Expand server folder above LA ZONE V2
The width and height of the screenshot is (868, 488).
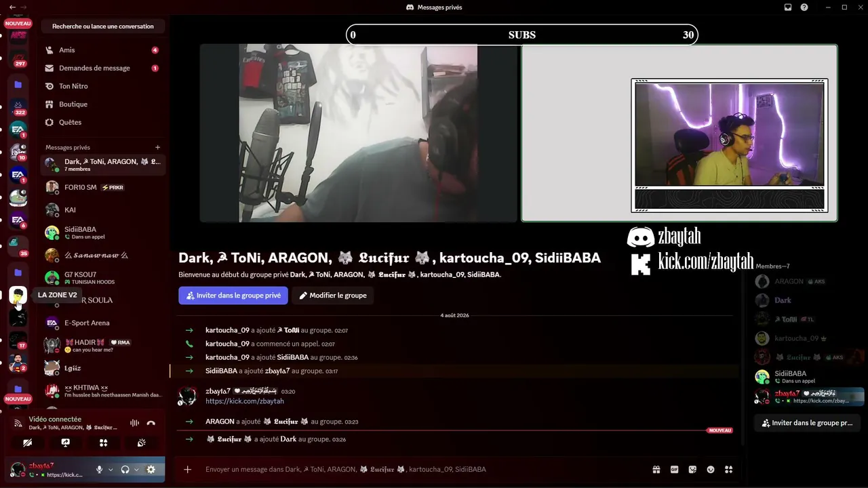(x=18, y=272)
